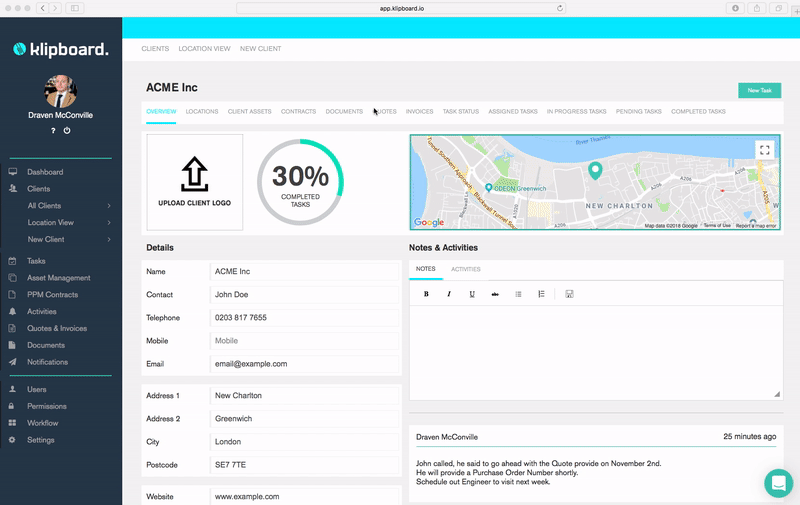The width and height of the screenshot is (800, 505).
Task: Click the Telephone input field
Action: 304,317
